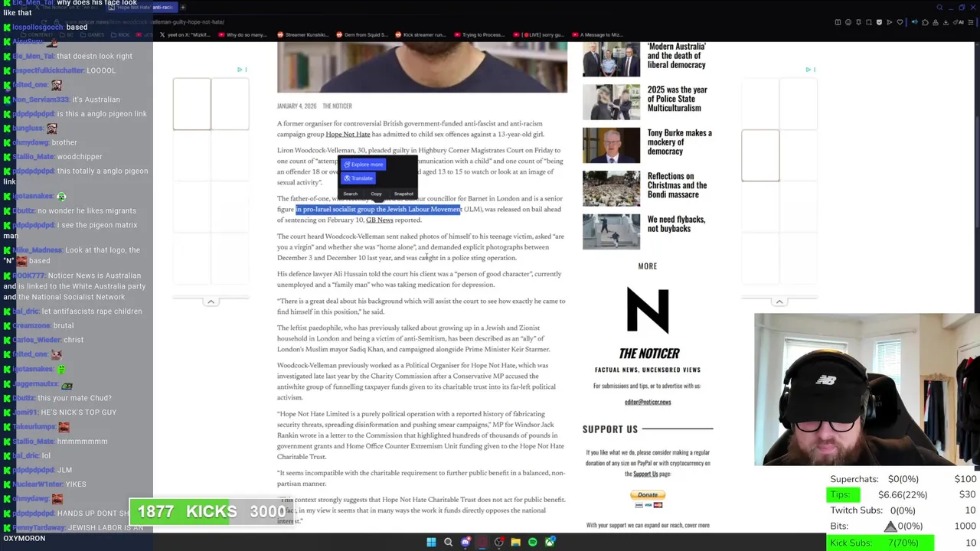
Task: Click the AI assistant toolbar icon
Action: tap(960, 22)
